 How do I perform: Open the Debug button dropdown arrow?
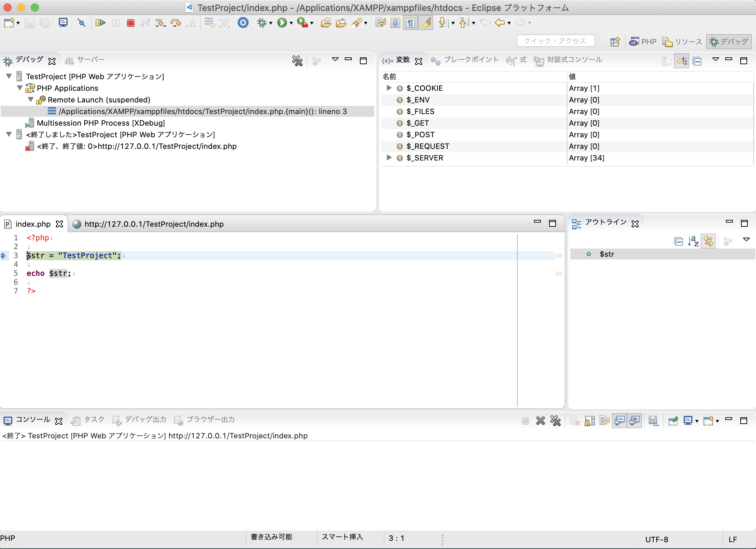[271, 23]
